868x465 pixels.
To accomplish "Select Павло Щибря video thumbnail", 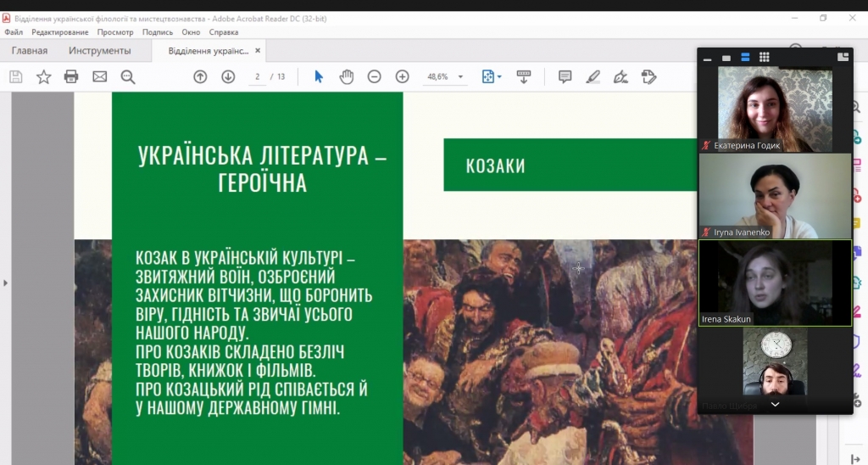I will [775, 368].
